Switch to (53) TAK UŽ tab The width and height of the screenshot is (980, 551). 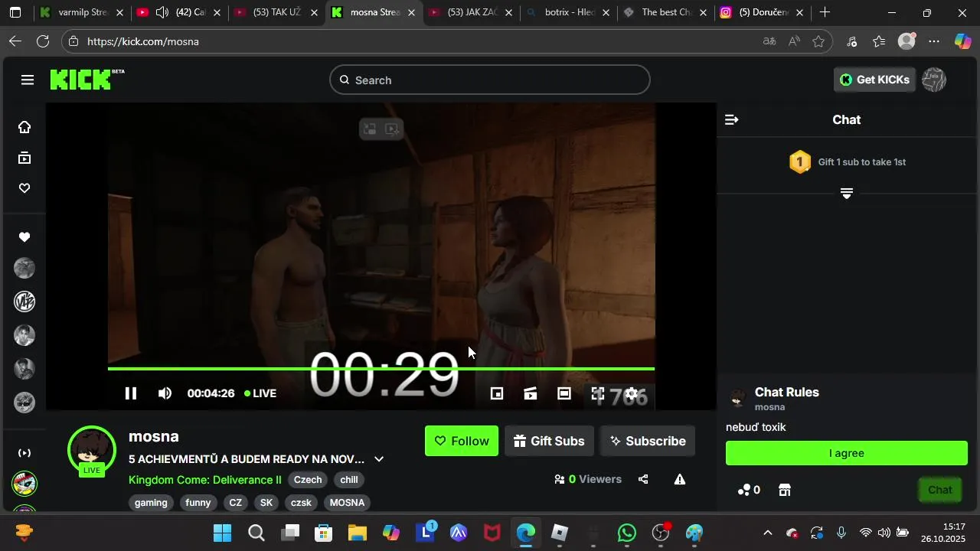(277, 13)
